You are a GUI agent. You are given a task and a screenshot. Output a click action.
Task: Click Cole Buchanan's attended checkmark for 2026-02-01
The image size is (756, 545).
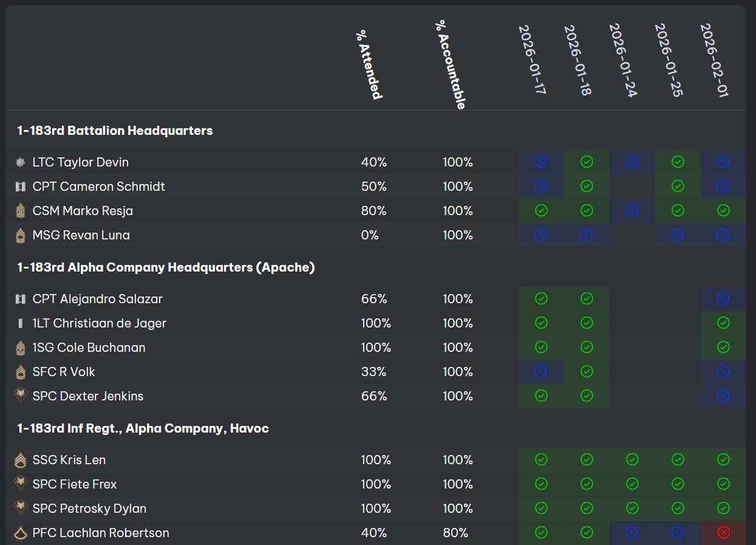(x=723, y=347)
